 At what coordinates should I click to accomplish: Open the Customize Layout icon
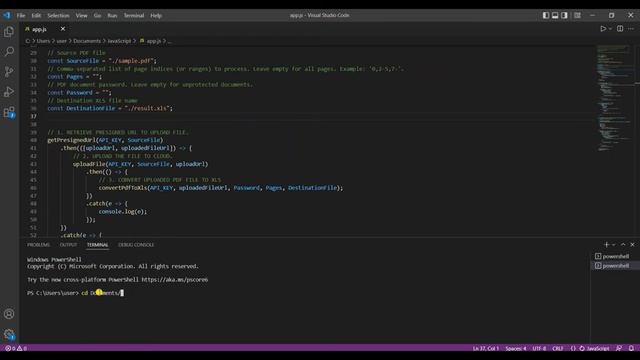pyautogui.click(x=577, y=16)
